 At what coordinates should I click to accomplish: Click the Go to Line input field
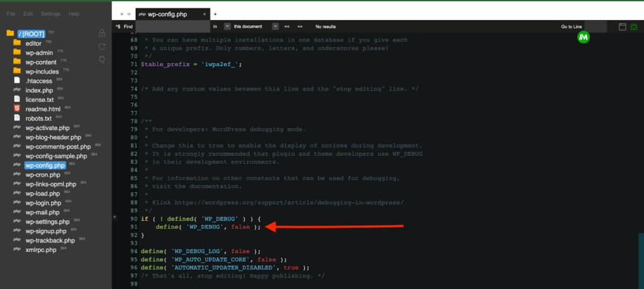click(596, 26)
